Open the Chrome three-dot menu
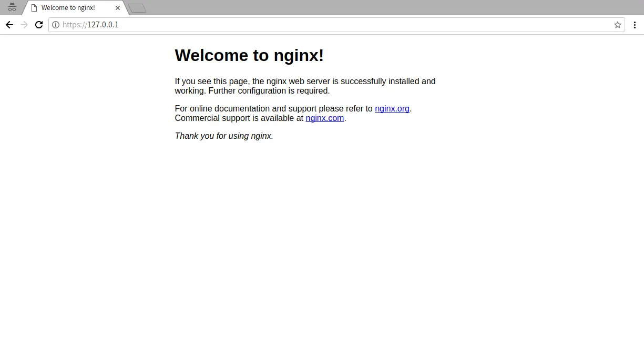Screen dimensions: 644x357 click(635, 25)
